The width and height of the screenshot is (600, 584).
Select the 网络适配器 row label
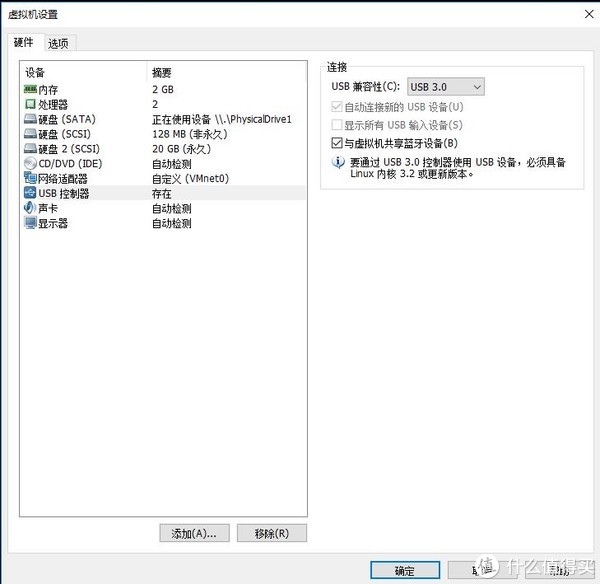tap(63, 179)
